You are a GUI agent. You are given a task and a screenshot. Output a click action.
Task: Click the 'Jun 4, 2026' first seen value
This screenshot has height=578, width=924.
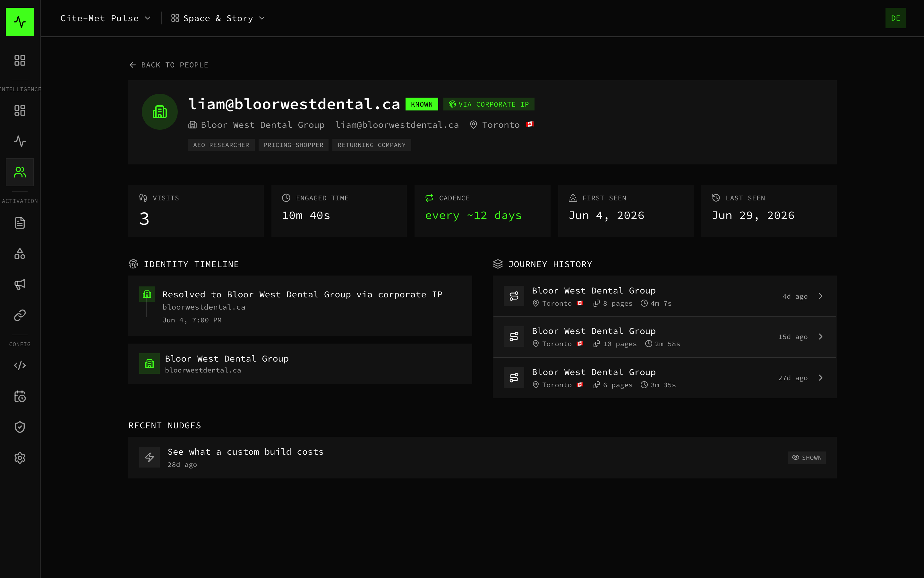[x=606, y=215]
